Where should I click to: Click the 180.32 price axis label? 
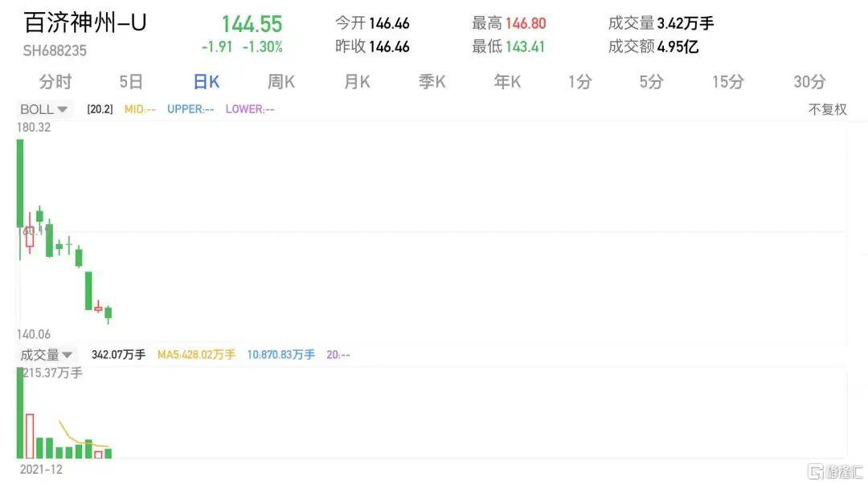[x=34, y=127]
